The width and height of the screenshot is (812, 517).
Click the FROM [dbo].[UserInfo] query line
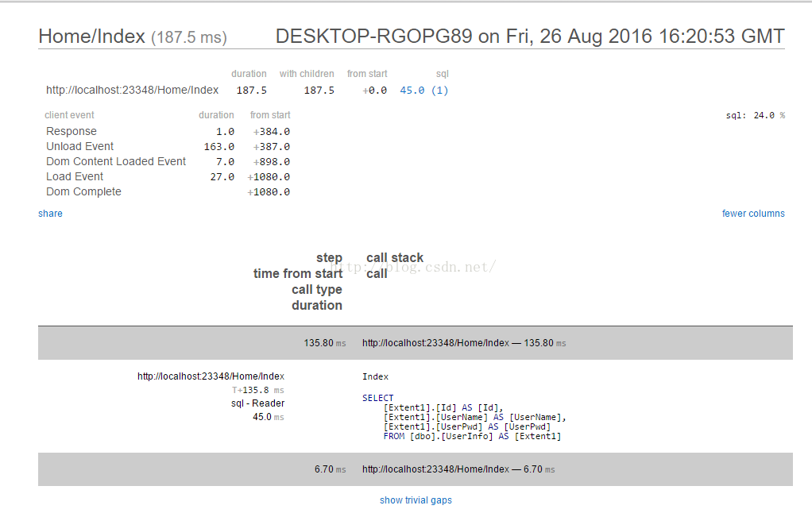click(x=472, y=436)
